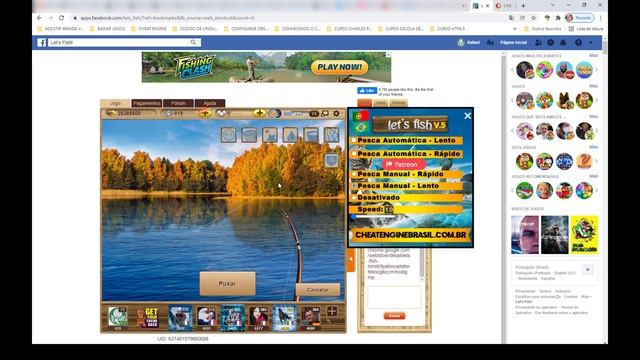This screenshot has height=360, width=640.
Task: Open the Detroit game video thumbnail
Action: click(x=525, y=235)
